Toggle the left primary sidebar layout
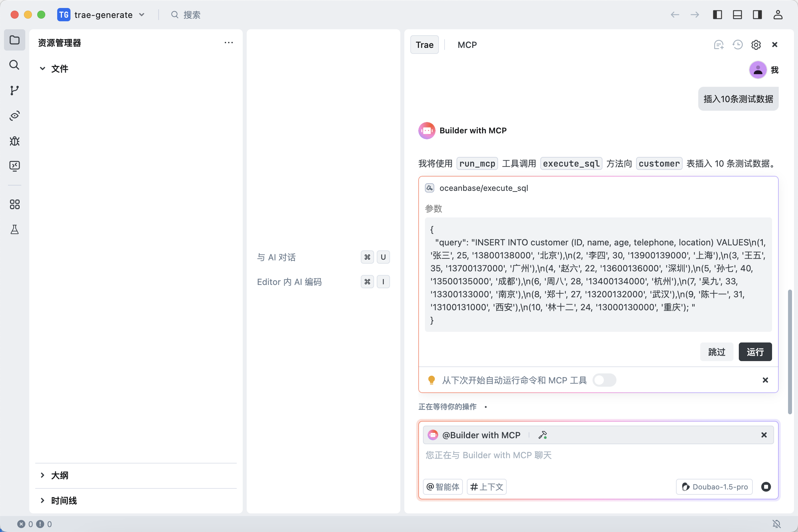The height and width of the screenshot is (532, 798). [x=717, y=15]
